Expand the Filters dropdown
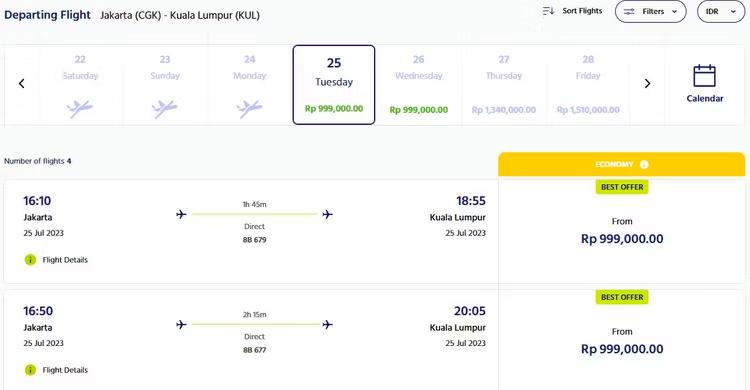750x390 pixels. point(651,11)
